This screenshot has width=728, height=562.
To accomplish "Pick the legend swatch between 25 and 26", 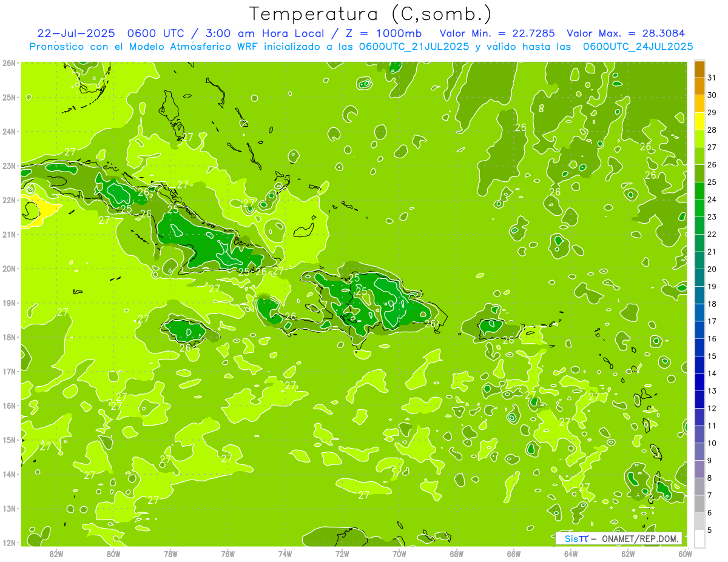I will click(699, 173).
